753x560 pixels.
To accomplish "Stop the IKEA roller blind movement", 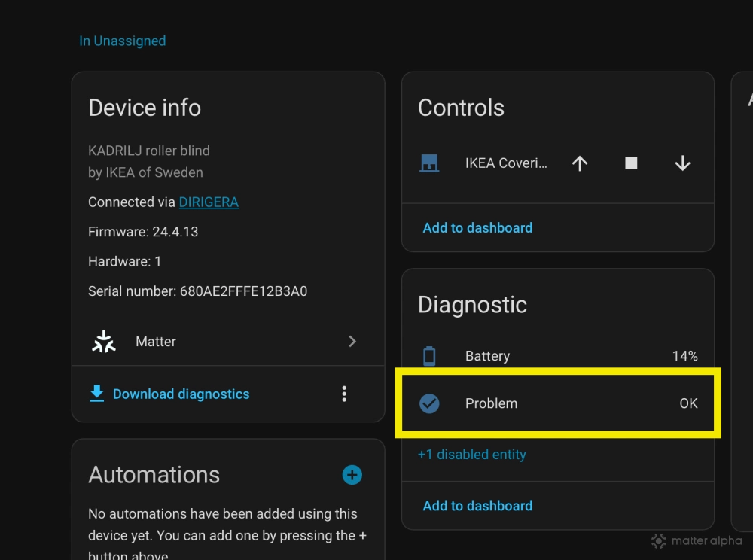I will coord(631,163).
